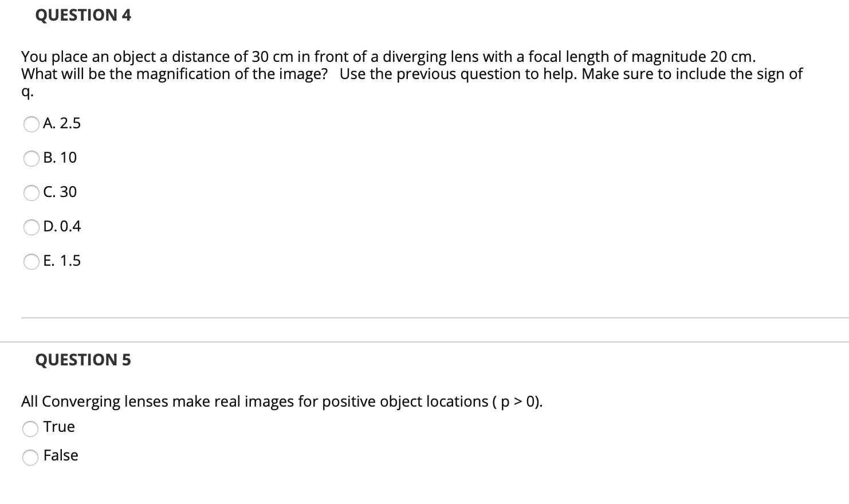Click the label text '2.5'

(x=70, y=123)
